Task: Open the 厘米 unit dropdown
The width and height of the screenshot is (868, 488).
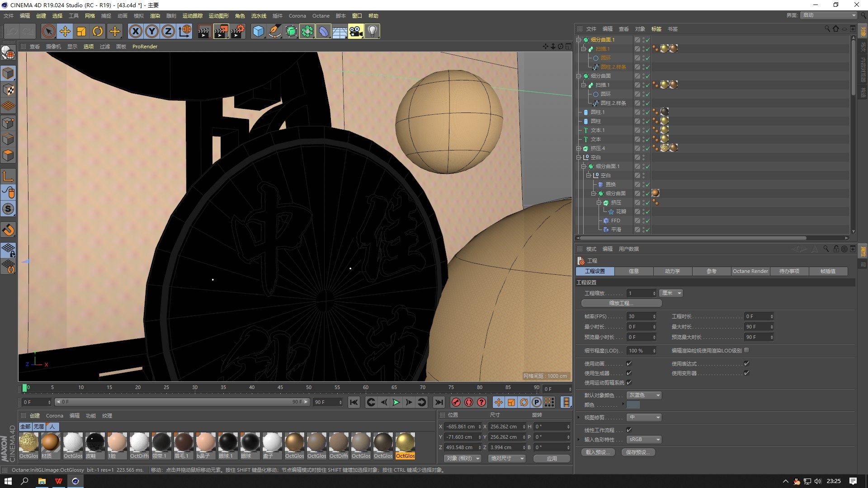Action: coord(671,293)
